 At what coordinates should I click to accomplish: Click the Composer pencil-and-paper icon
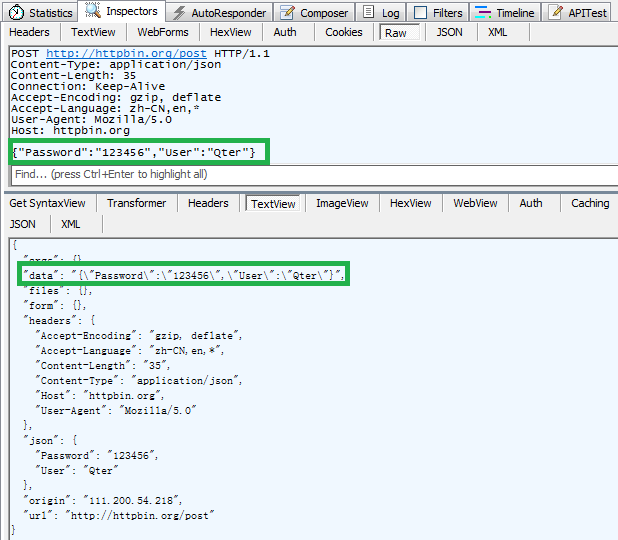coord(287,13)
